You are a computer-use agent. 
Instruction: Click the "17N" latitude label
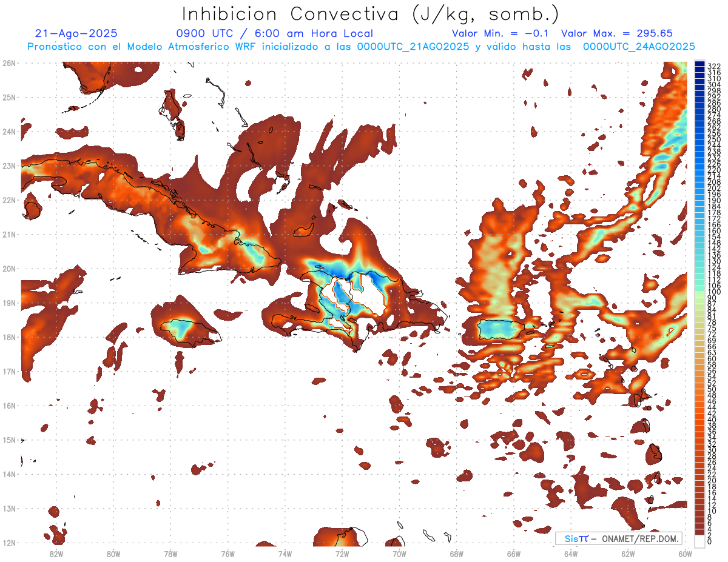pyautogui.click(x=8, y=371)
